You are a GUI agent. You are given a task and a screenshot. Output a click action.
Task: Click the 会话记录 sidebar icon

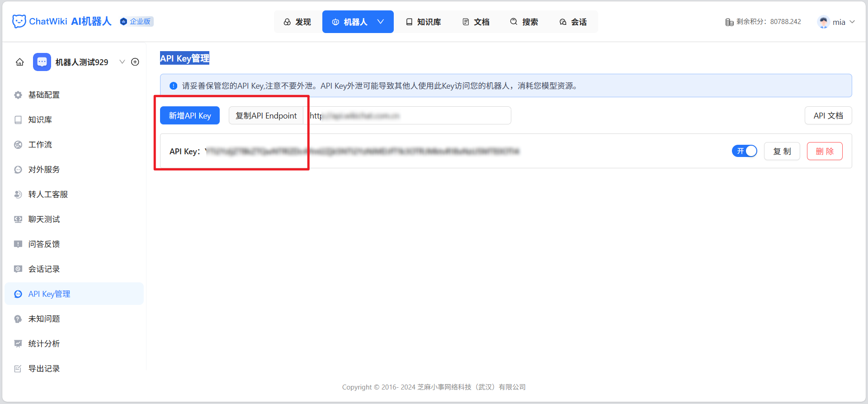coord(18,269)
